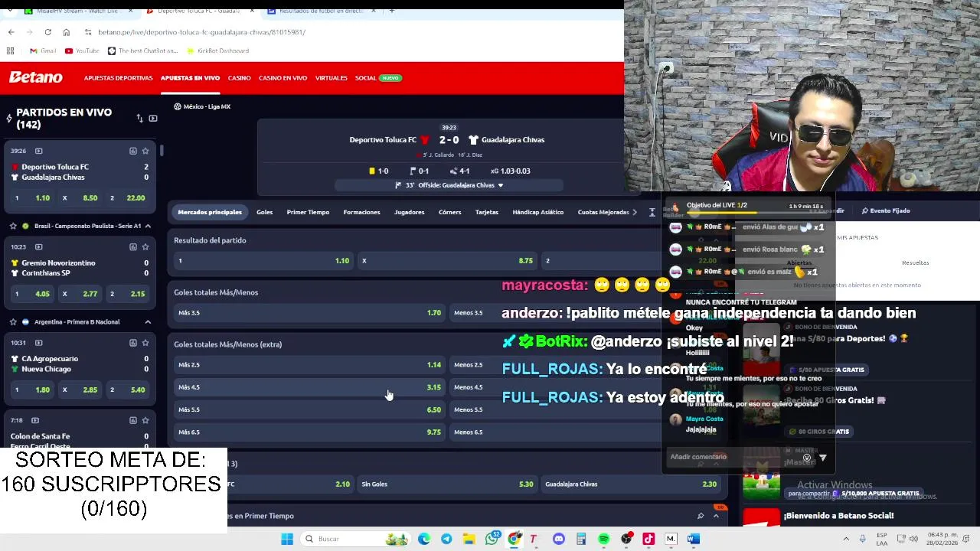Click the live stream filter icon in Partidos en Vivo header
The height and width of the screenshot is (551, 980).
pyautogui.click(x=153, y=119)
